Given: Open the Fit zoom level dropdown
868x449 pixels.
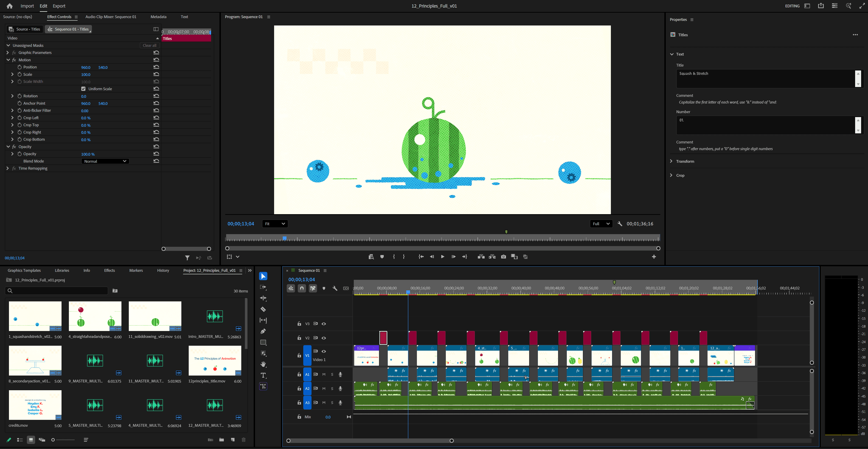Looking at the screenshot, I should click(275, 224).
